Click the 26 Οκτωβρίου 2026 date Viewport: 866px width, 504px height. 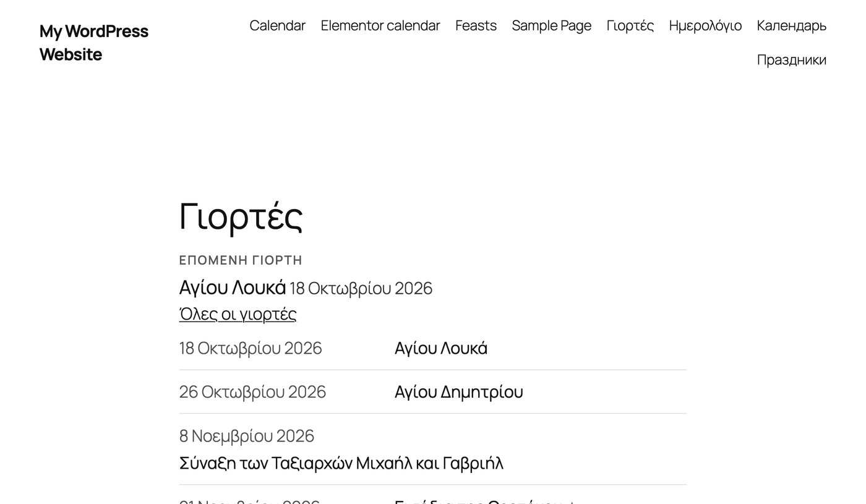tap(252, 392)
